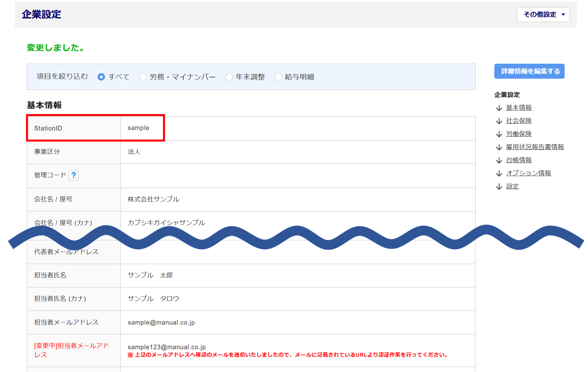This screenshot has height=372, width=588.
Task: Click the down arrow next to オプション情報
Action: tap(499, 173)
